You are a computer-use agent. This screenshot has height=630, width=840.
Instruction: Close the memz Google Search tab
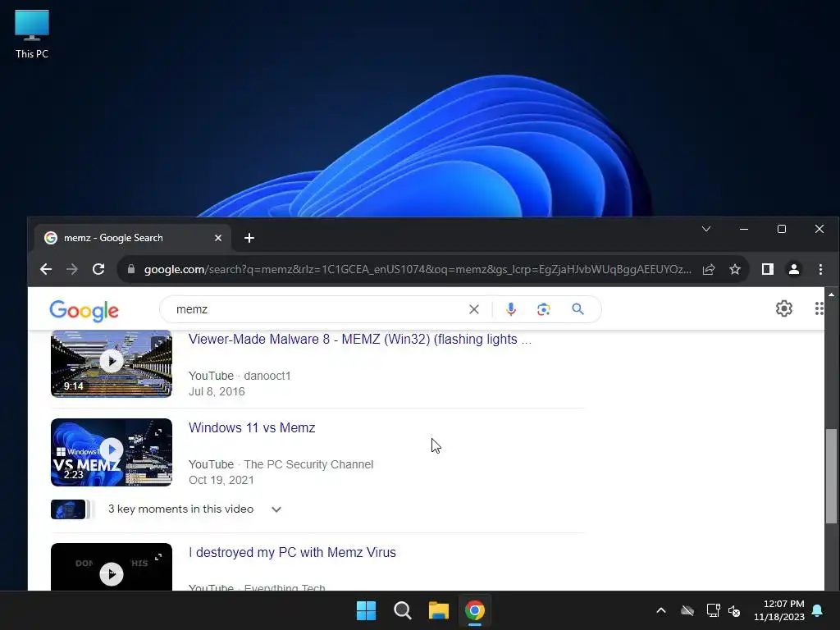(x=218, y=238)
